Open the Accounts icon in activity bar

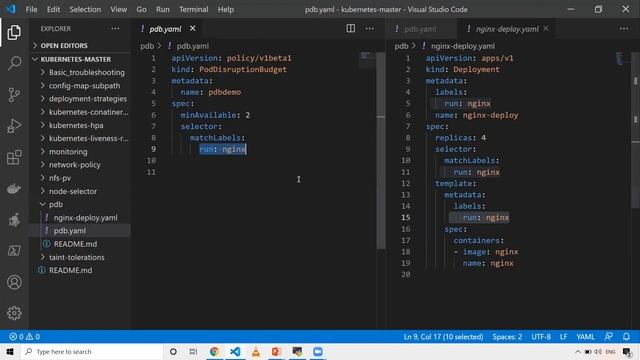click(14, 282)
